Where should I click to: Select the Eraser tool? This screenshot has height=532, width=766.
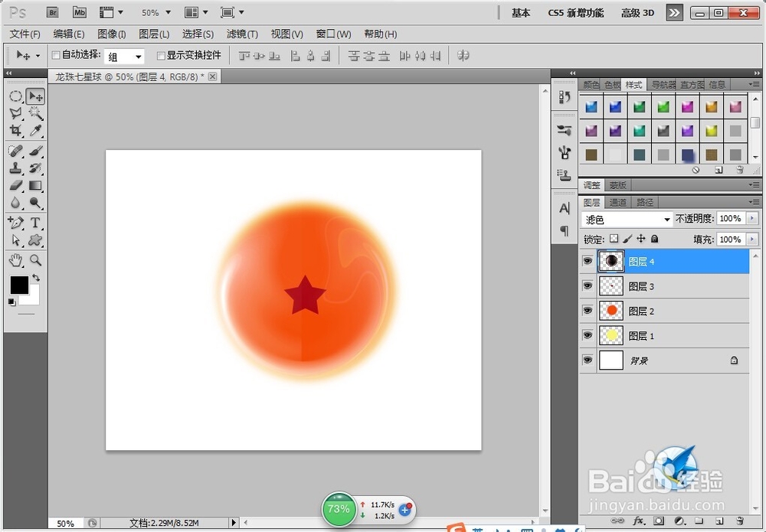tap(15, 185)
